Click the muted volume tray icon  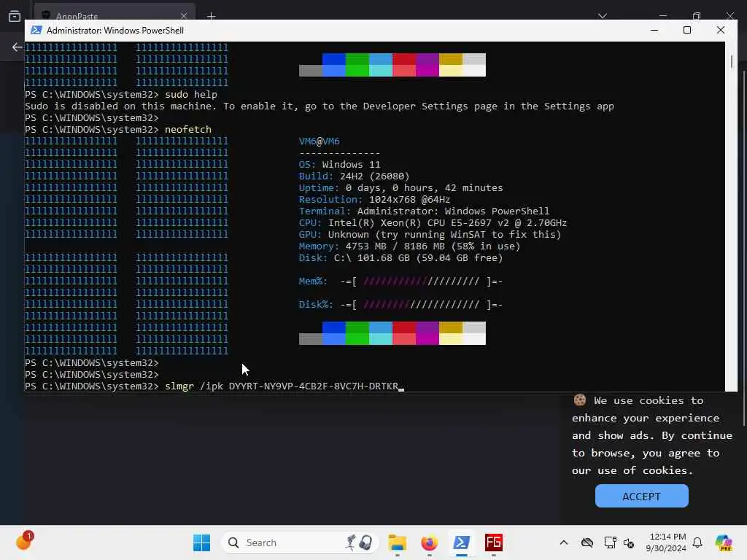[629, 542]
